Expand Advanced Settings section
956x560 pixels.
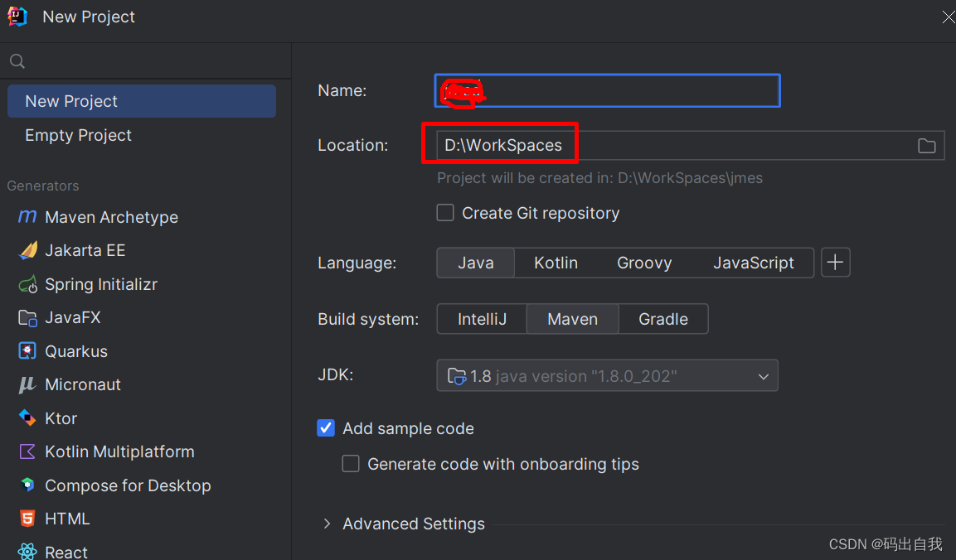coord(327,524)
